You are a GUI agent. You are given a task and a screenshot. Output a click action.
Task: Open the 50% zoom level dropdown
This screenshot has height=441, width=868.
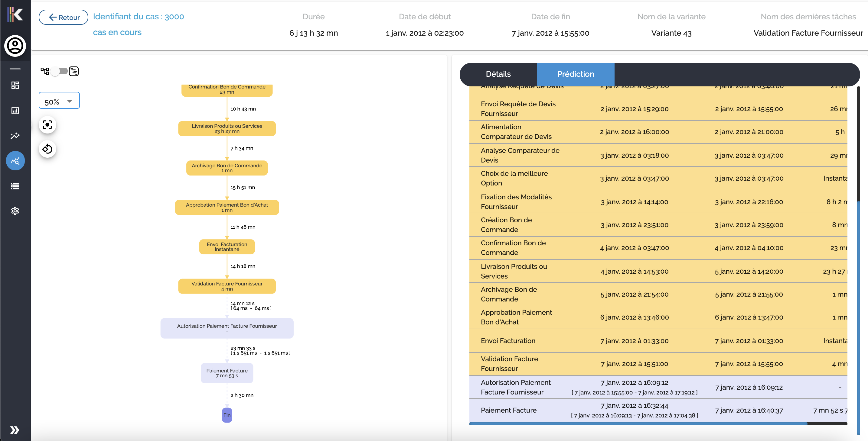[59, 101]
